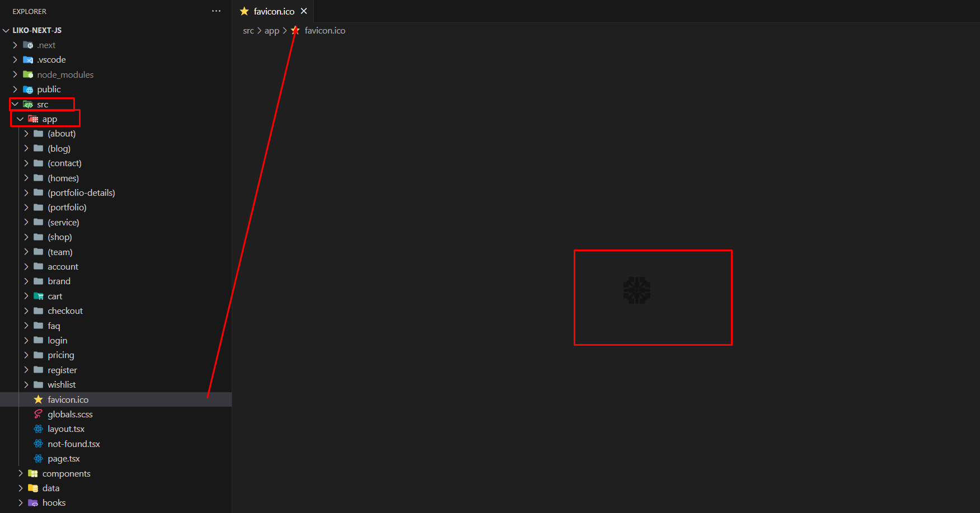This screenshot has height=513, width=980.
Task: Open the page.tsx file
Action: pos(63,459)
